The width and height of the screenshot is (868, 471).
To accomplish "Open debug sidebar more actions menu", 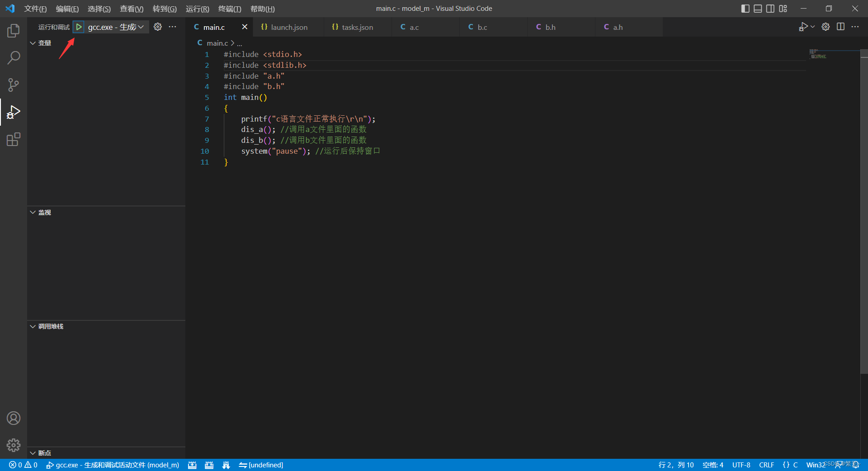I will click(x=173, y=27).
